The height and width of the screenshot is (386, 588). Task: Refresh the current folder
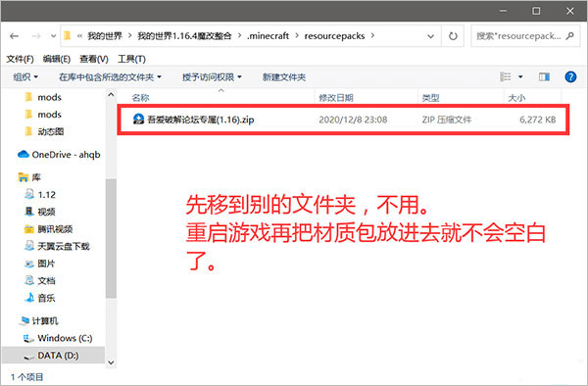click(453, 36)
